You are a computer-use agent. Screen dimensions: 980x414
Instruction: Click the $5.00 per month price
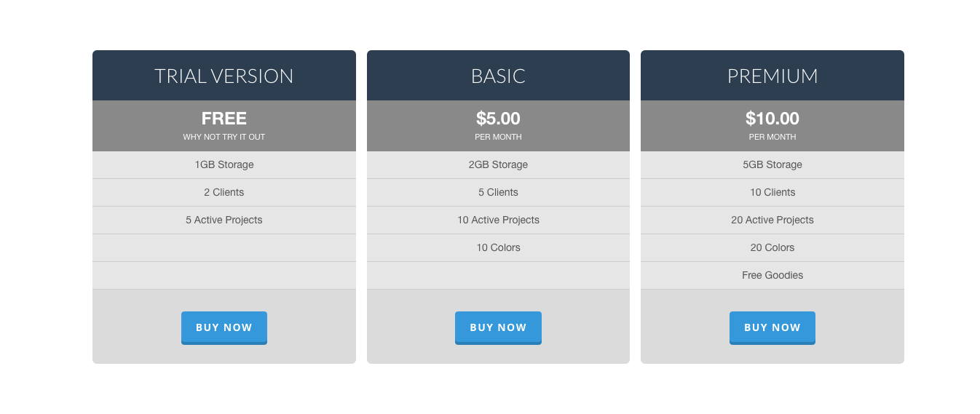pyautogui.click(x=498, y=126)
